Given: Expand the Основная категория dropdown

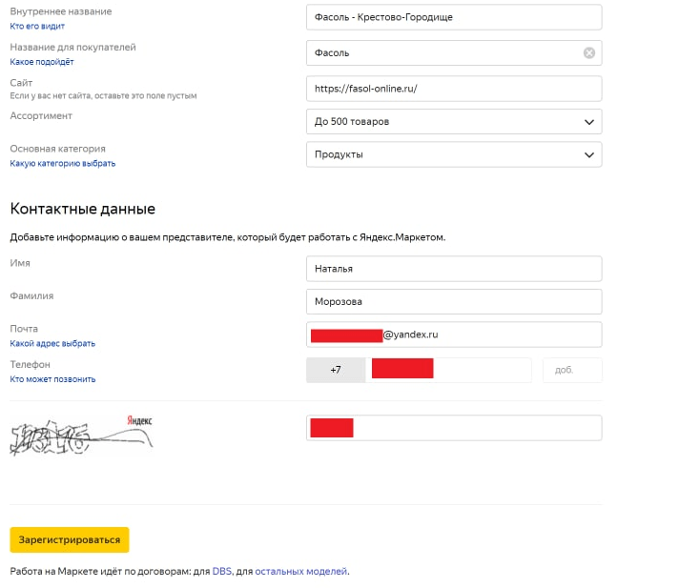Looking at the screenshot, I should pyautogui.click(x=453, y=154).
